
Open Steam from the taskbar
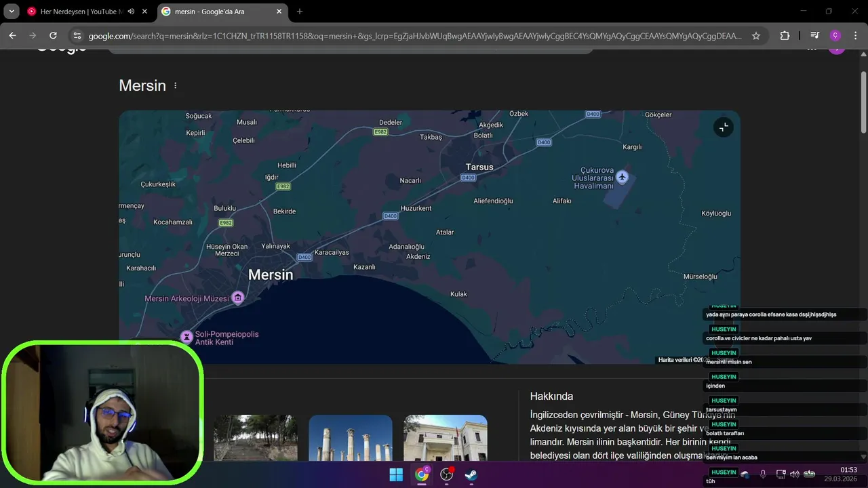pyautogui.click(x=471, y=474)
